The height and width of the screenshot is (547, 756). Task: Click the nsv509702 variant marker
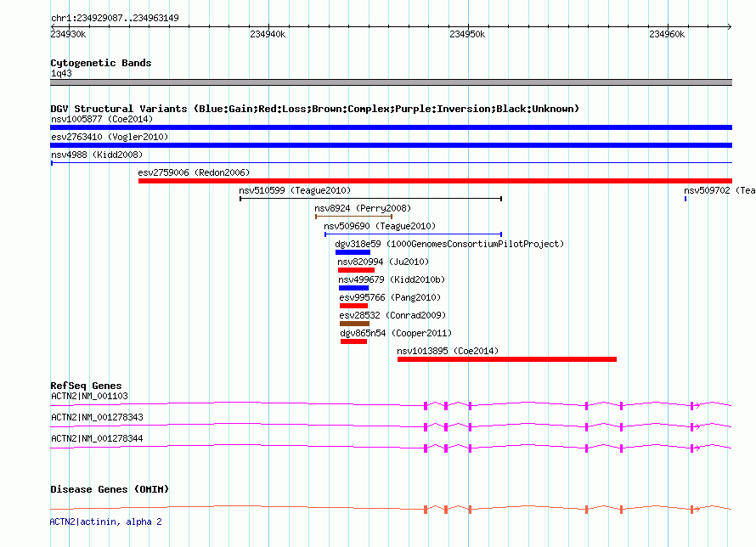(x=685, y=199)
